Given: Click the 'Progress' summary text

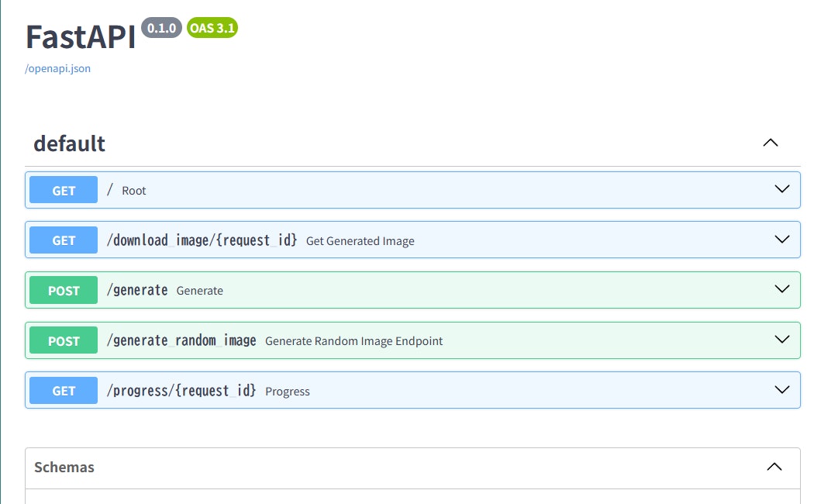Looking at the screenshot, I should tap(287, 392).
